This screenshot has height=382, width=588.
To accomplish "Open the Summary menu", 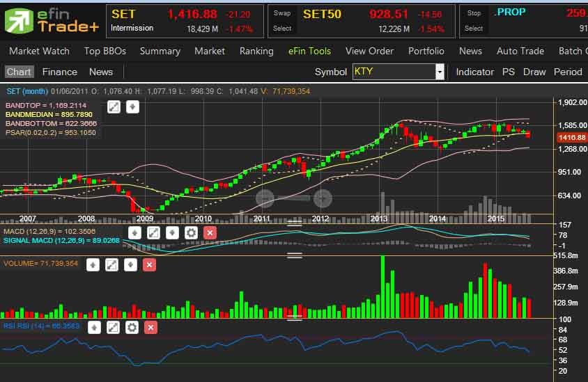I will 160,51.
